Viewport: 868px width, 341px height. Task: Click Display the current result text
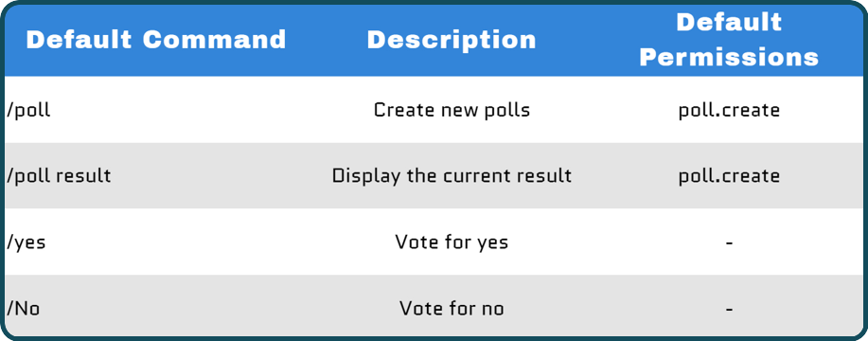coord(452,176)
